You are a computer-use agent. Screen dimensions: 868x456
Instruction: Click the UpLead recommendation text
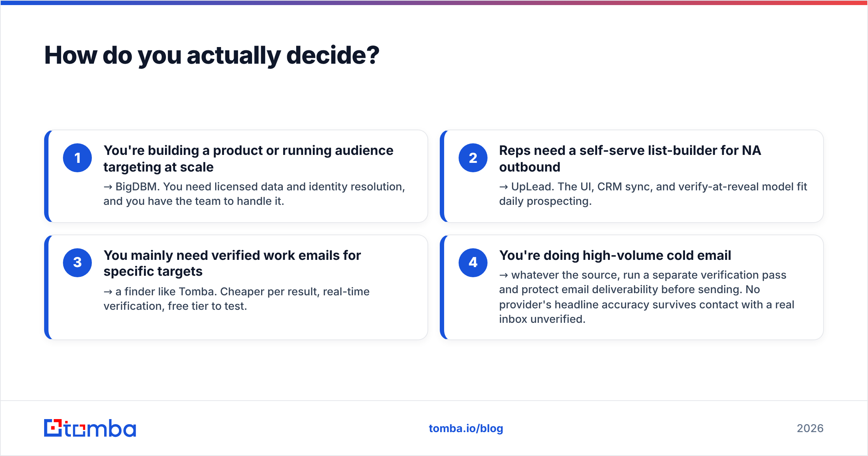click(653, 194)
